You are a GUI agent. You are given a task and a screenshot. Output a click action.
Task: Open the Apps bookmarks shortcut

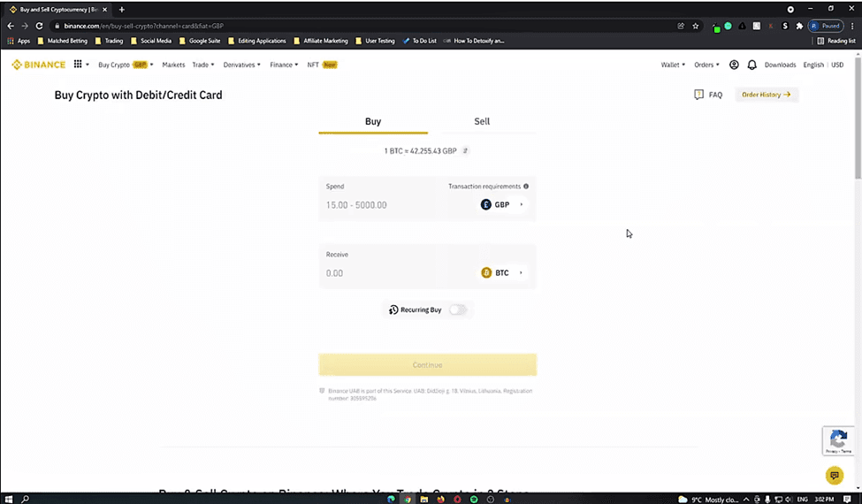(19, 41)
